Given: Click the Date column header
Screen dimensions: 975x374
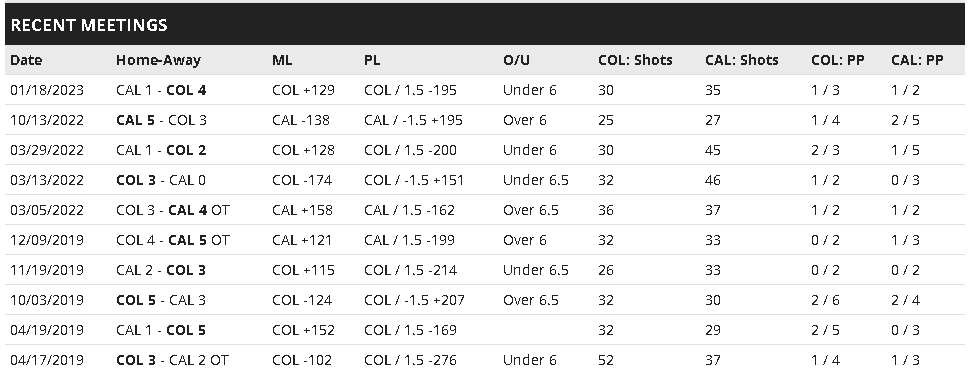Looking at the screenshot, I should 26,60.
